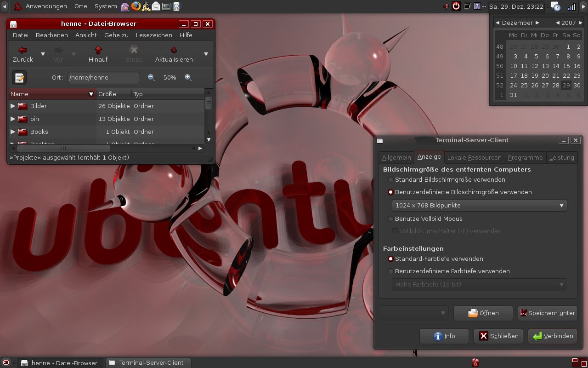
Task: Select December 29 in calendar
Action: click(x=566, y=85)
